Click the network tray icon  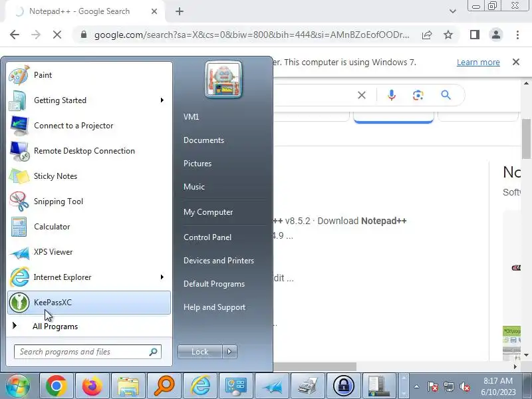point(448,386)
